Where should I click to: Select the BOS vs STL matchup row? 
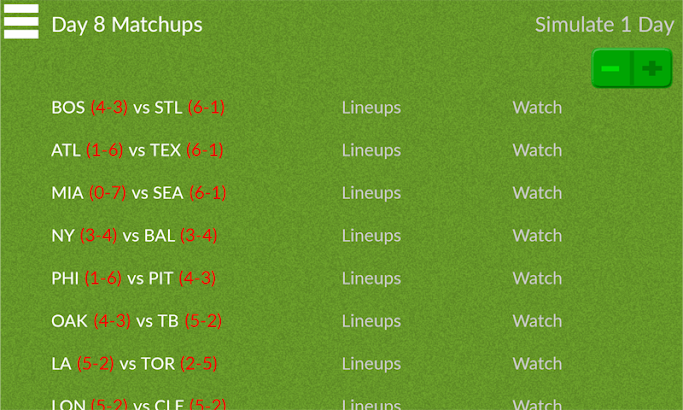tap(138, 108)
